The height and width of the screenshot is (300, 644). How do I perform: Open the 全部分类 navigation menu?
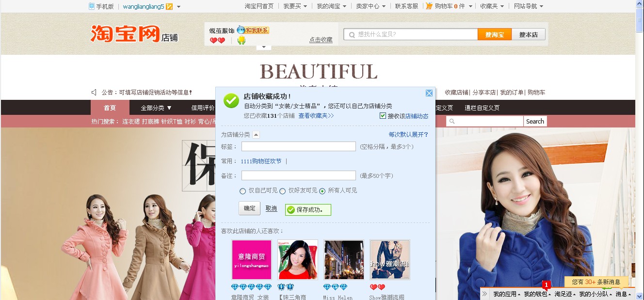pyautogui.click(x=156, y=108)
